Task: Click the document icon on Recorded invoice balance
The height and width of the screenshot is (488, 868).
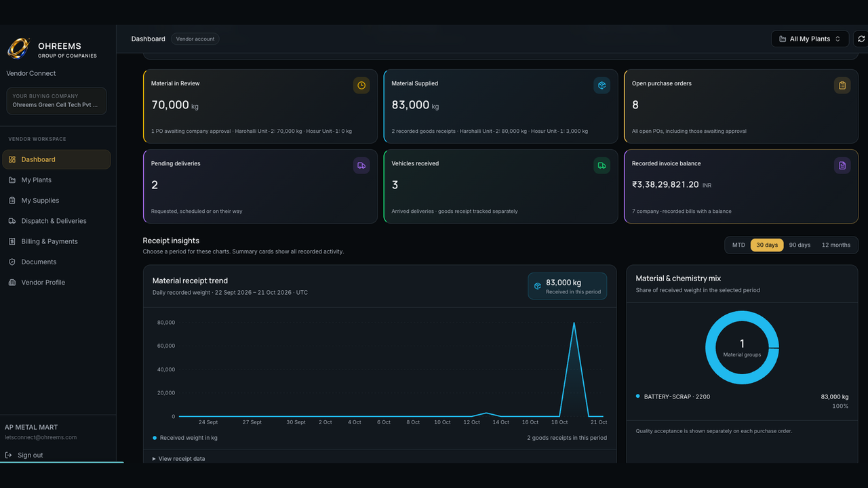Action: coord(842,165)
